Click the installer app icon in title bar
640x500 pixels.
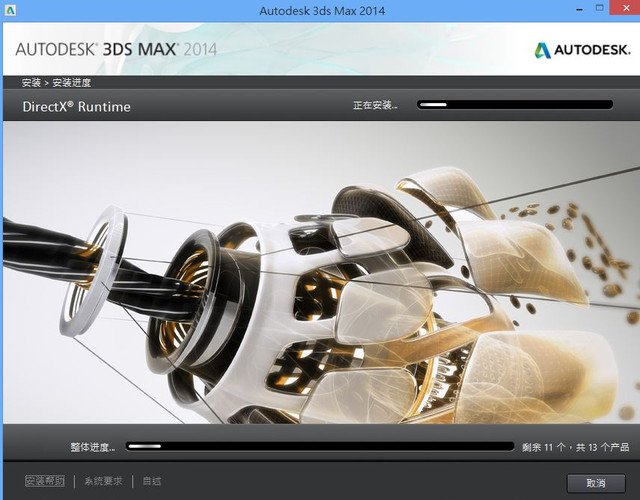[x=10, y=10]
